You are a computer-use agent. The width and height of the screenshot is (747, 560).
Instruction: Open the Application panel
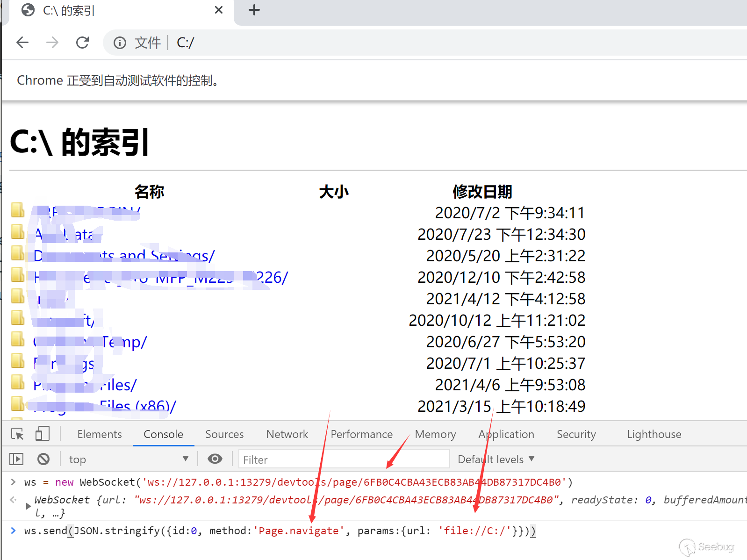coord(506,434)
